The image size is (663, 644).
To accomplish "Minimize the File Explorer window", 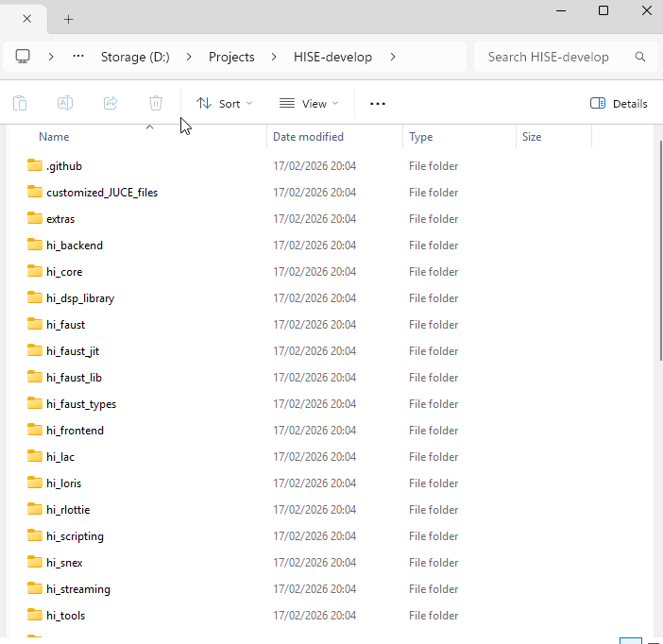I will (x=561, y=11).
